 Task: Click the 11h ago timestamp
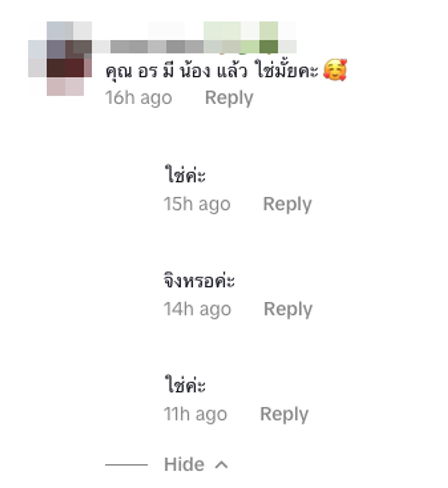(x=195, y=414)
